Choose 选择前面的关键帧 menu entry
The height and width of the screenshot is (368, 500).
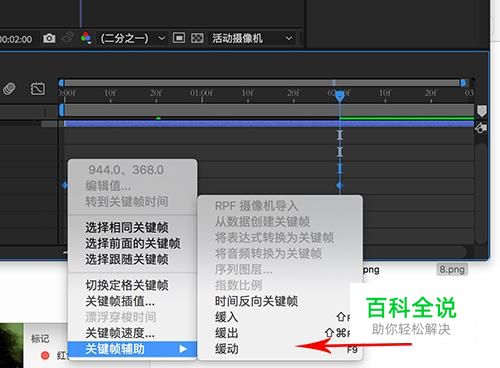click(x=133, y=243)
